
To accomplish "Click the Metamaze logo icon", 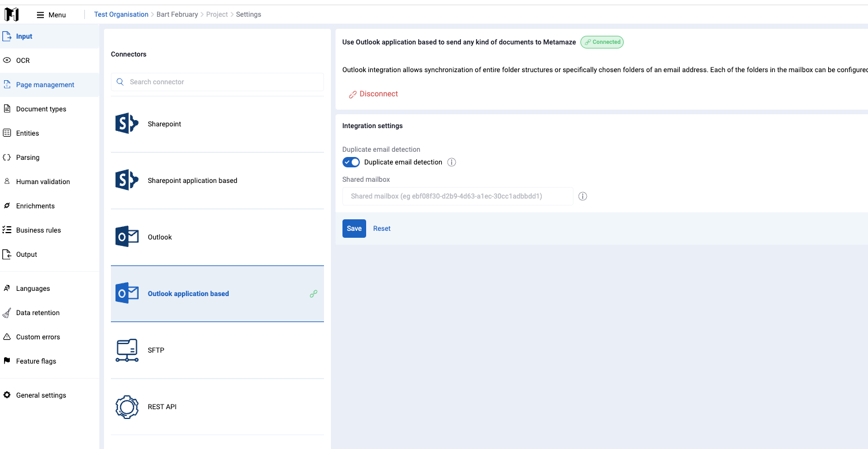I will 12,14.
